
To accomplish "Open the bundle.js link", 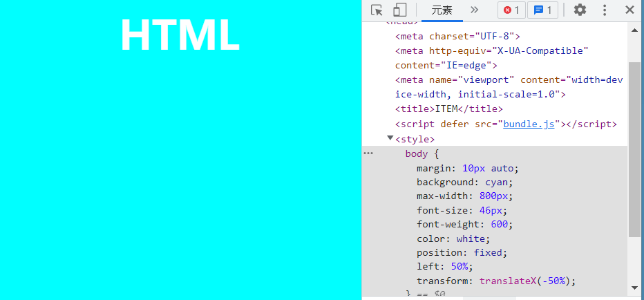I will coord(529,124).
